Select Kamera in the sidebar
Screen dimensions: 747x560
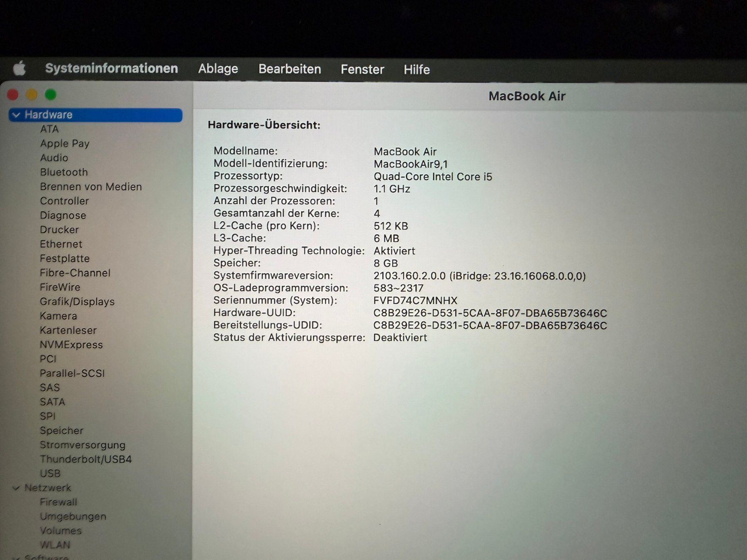59,316
